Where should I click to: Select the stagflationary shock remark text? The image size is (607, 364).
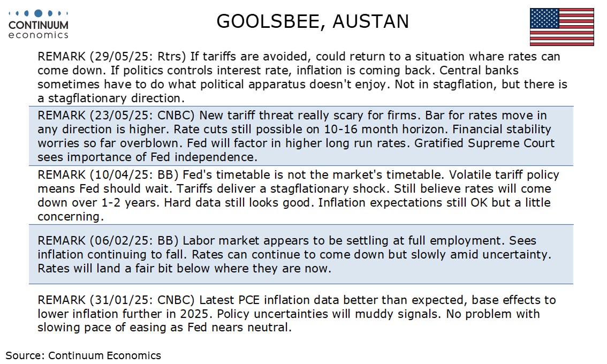298,195
